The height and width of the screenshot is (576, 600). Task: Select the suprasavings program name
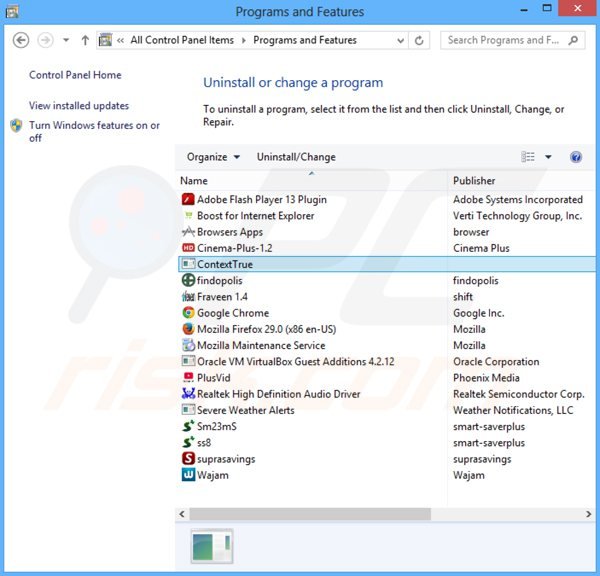tap(226, 459)
